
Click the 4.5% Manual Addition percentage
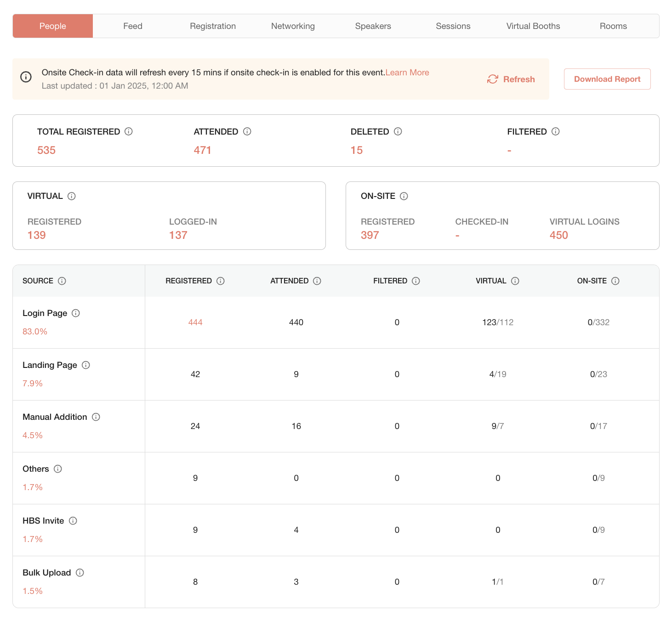point(33,435)
